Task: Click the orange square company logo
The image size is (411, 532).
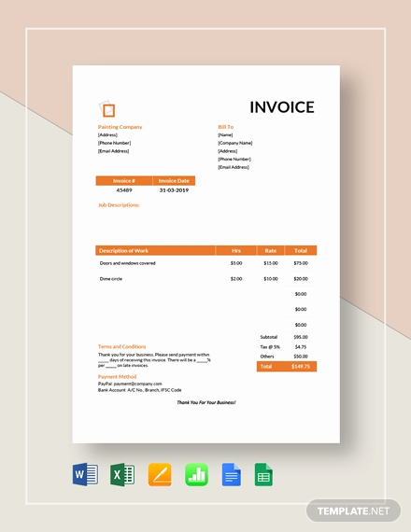Action: (x=107, y=109)
